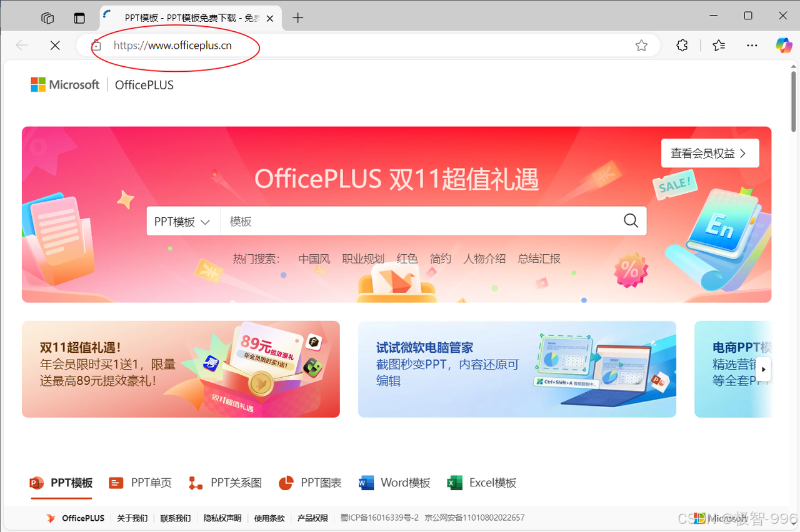
Task: Switch to Word模板 tab
Action: coord(394,483)
